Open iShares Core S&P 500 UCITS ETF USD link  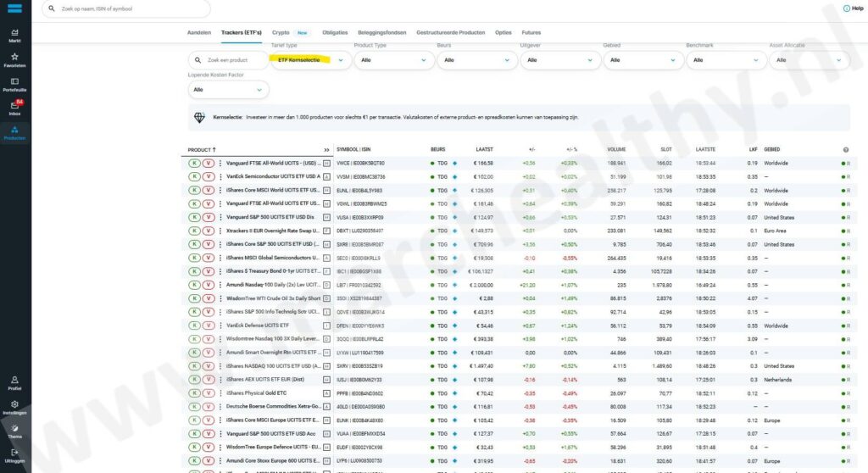273,244
